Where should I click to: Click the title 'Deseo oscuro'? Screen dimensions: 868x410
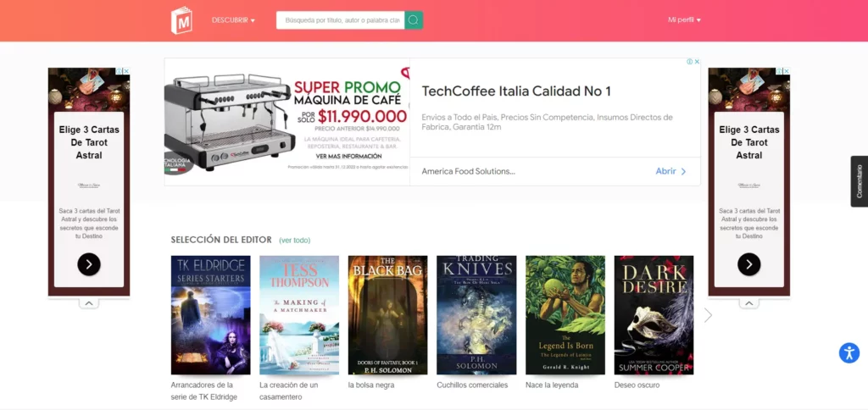(x=637, y=385)
